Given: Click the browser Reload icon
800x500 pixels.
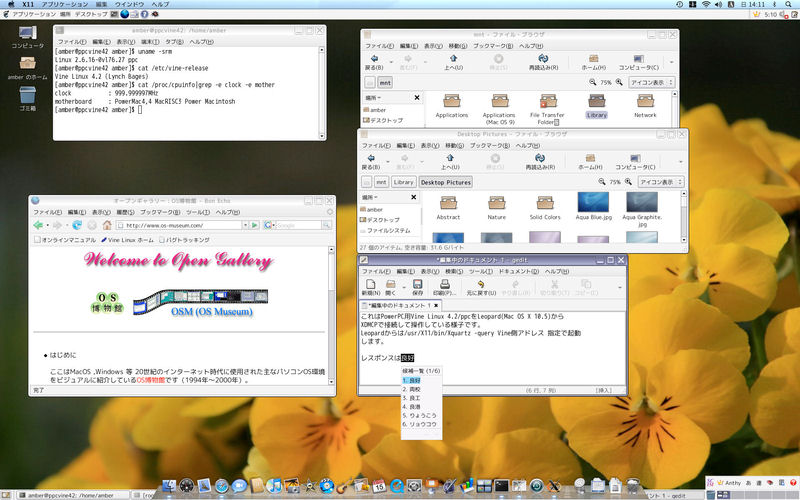Looking at the screenshot, I should coord(77,225).
